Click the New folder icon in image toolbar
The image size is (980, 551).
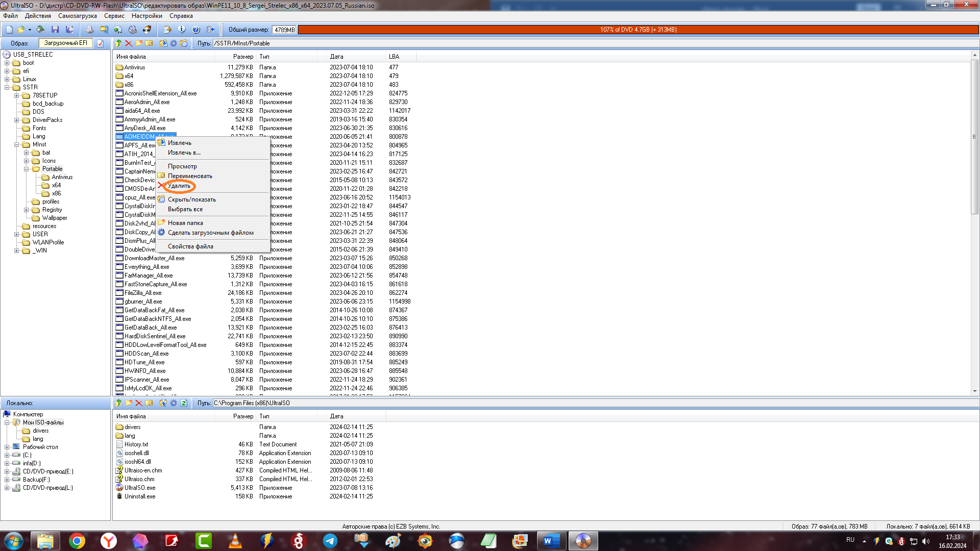138,43
